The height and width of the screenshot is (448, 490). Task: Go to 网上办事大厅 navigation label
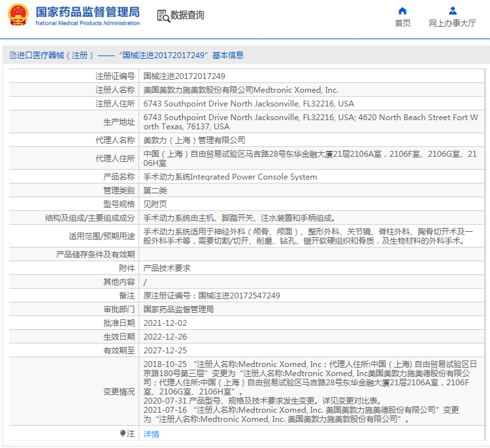pyautogui.click(x=452, y=23)
